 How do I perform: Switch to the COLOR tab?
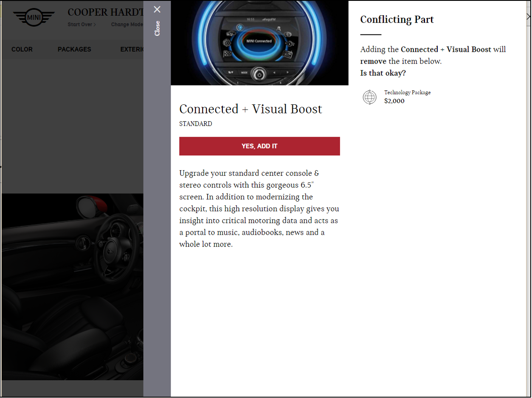[x=22, y=49]
